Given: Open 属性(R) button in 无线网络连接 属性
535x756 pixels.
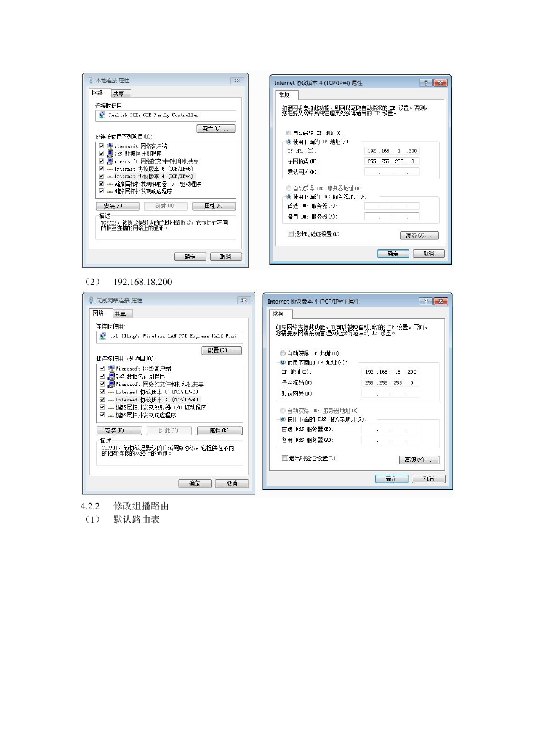Looking at the screenshot, I should pos(220,430).
